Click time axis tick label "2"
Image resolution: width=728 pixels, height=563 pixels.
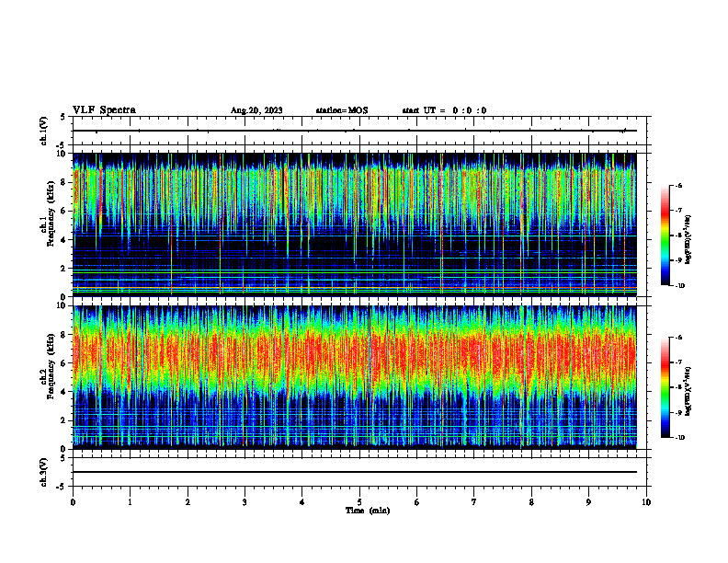(x=188, y=502)
